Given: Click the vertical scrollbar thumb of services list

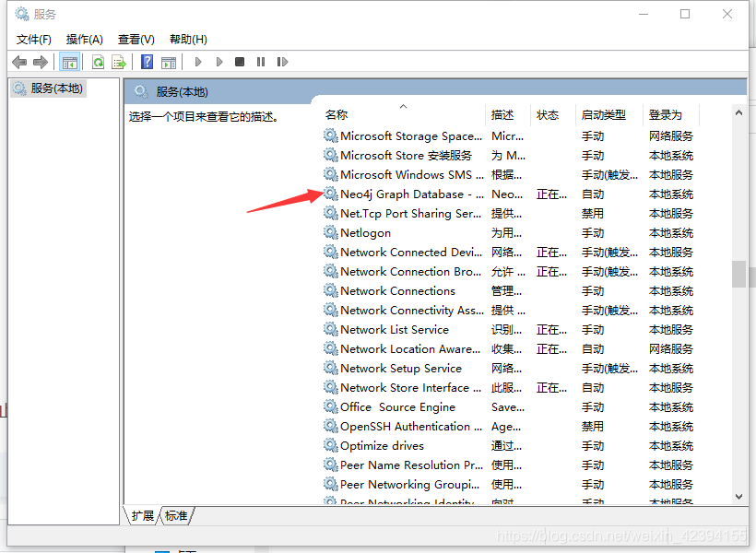Looking at the screenshot, I should pos(738,274).
